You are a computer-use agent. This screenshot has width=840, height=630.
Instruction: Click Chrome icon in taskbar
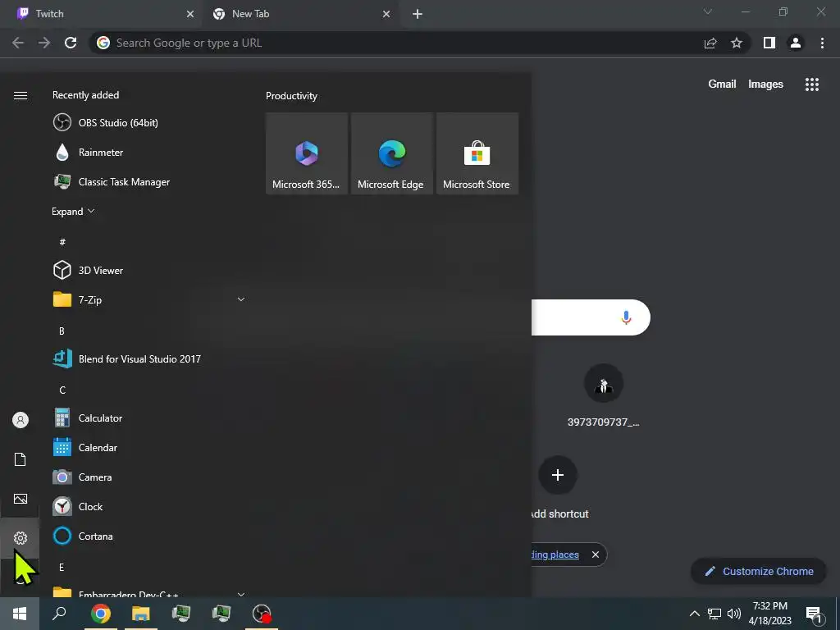click(x=100, y=614)
